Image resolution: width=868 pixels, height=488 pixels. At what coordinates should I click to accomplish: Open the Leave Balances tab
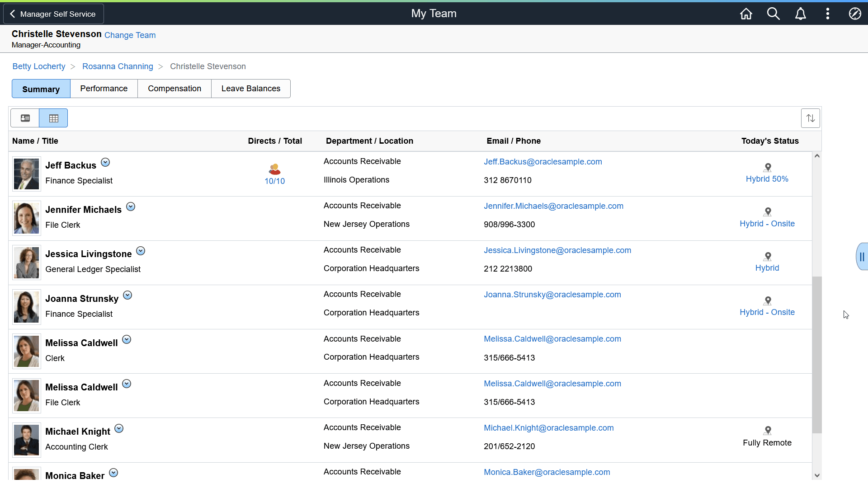(250, 89)
